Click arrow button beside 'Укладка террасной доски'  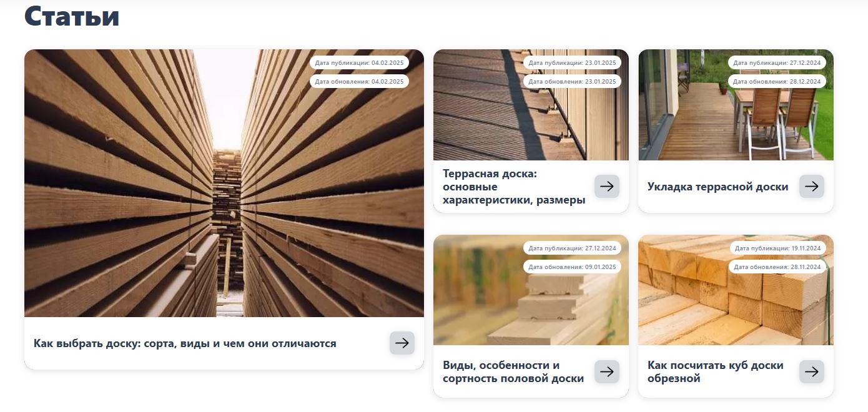[x=812, y=187]
